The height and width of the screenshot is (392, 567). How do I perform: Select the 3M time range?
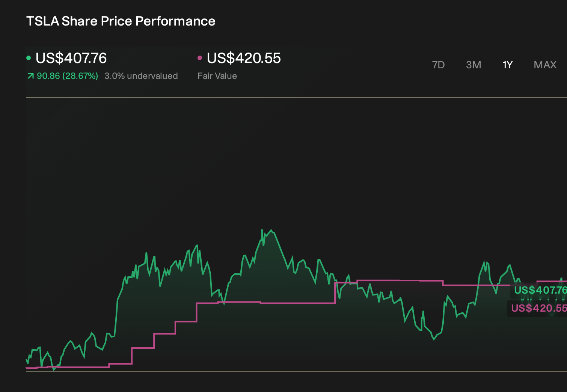tap(474, 65)
